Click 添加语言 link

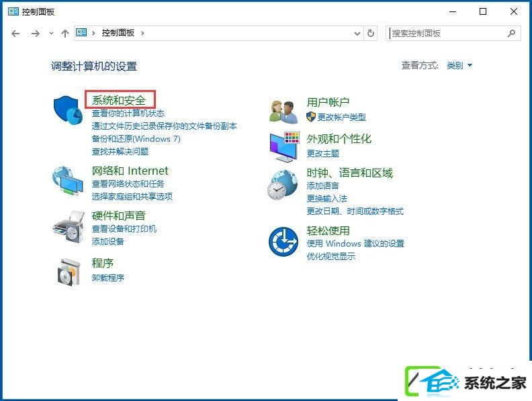click(322, 186)
